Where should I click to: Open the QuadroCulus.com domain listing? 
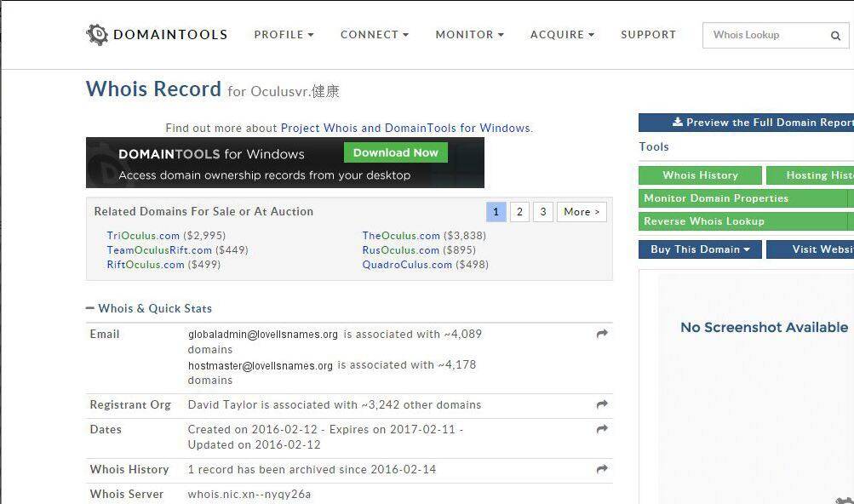tap(407, 265)
